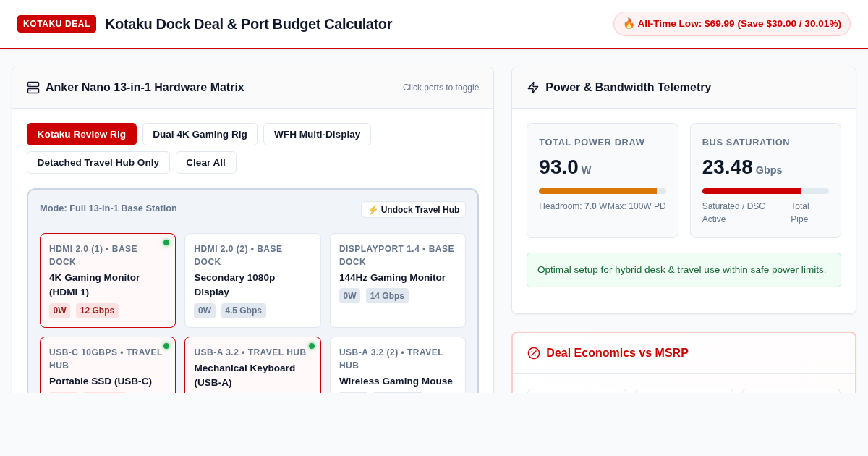Click the Max: 100W PD label
868x456 pixels.
coord(636,206)
